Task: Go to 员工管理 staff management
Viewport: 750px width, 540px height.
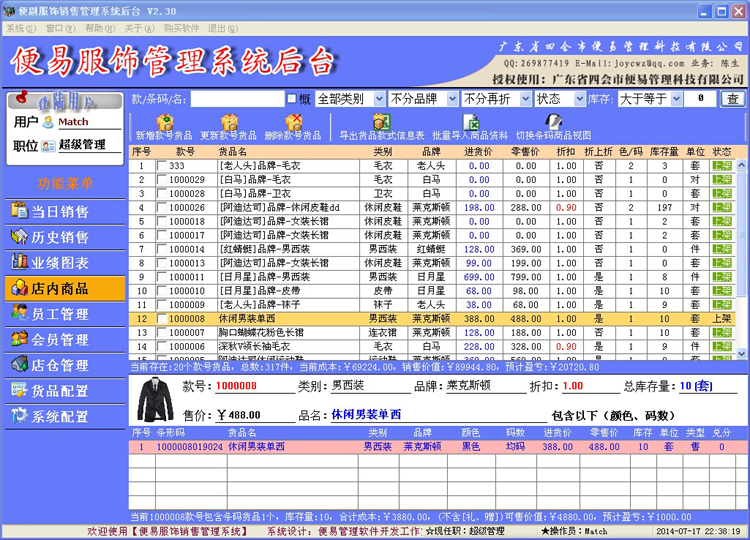Action: click(x=65, y=314)
